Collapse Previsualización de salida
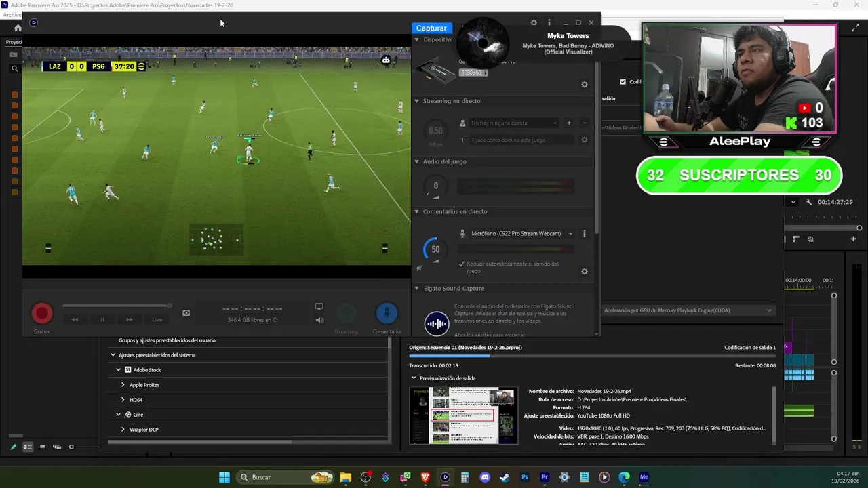Screen dimensions: 868x488 point(414,378)
